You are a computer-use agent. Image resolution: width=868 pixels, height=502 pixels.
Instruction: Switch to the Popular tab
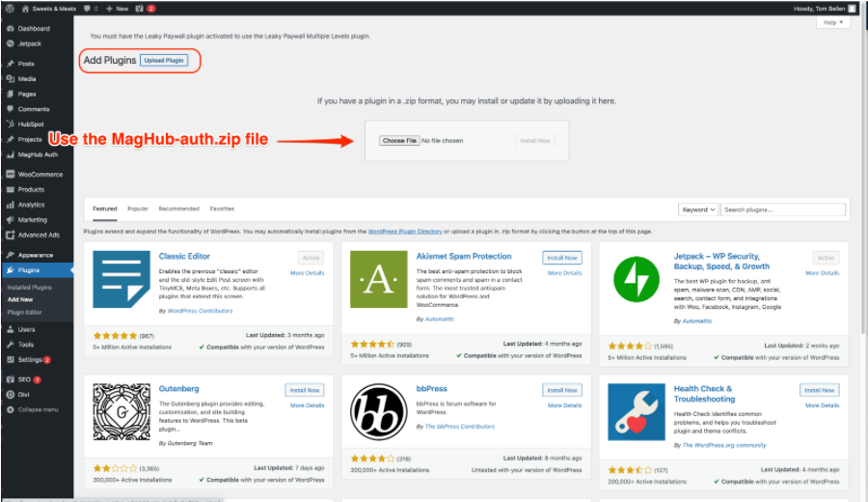click(x=138, y=209)
